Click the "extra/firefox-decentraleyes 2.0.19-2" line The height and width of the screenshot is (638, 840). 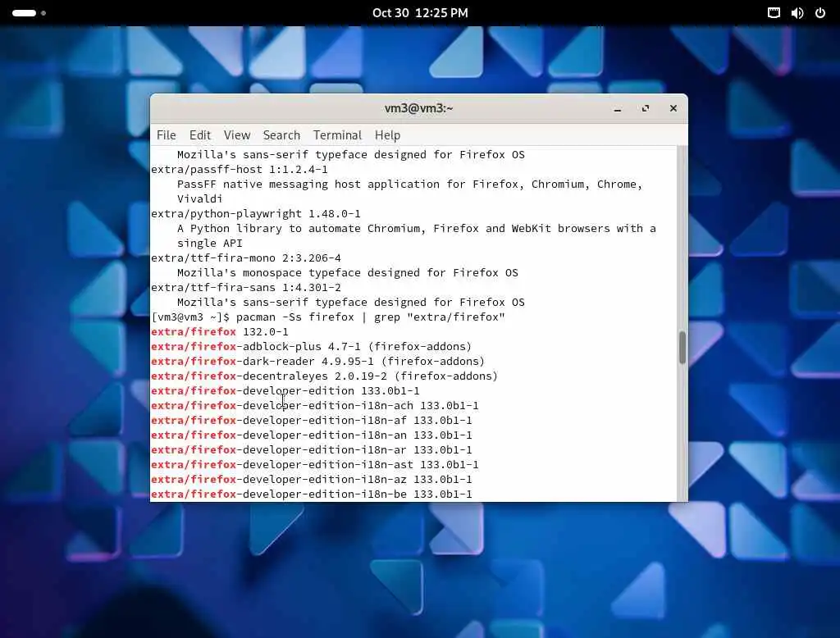[x=325, y=376]
